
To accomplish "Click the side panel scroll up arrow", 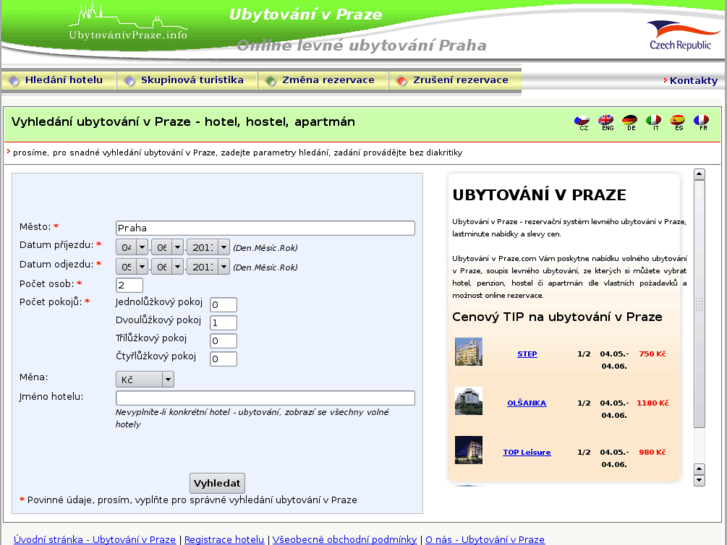I will pyautogui.click(x=699, y=174).
